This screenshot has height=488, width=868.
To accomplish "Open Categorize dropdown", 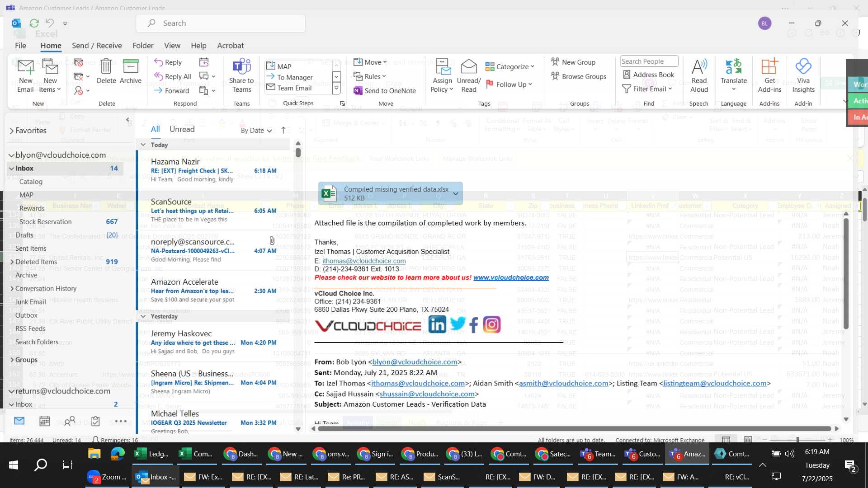I will pos(510,66).
